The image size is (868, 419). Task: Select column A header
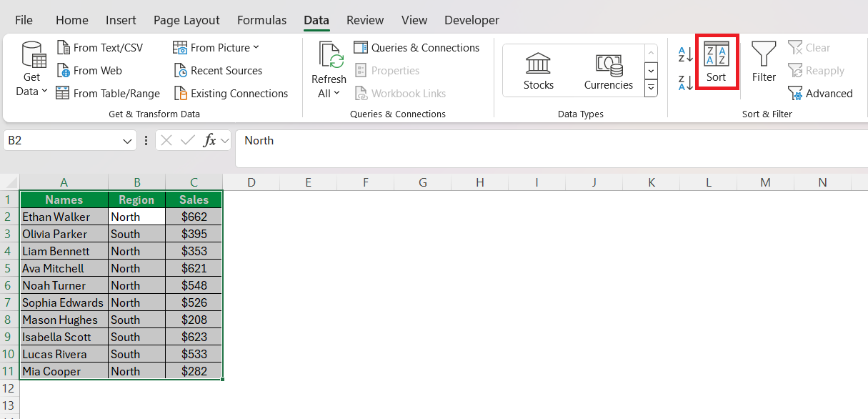click(64, 182)
